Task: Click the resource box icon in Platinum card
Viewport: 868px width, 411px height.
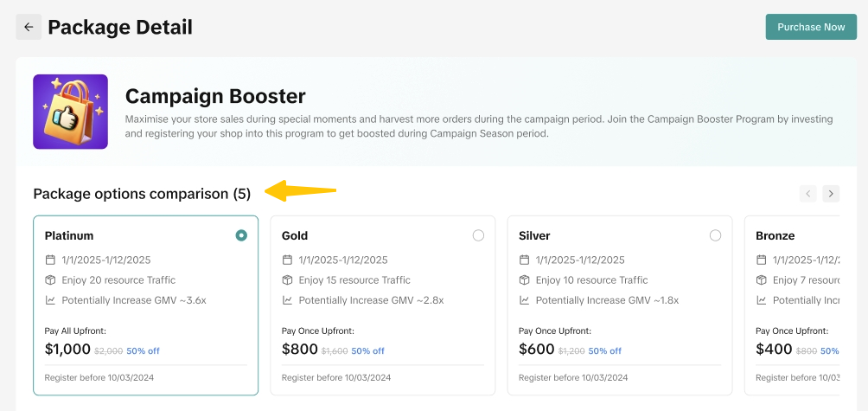Action: [x=50, y=280]
